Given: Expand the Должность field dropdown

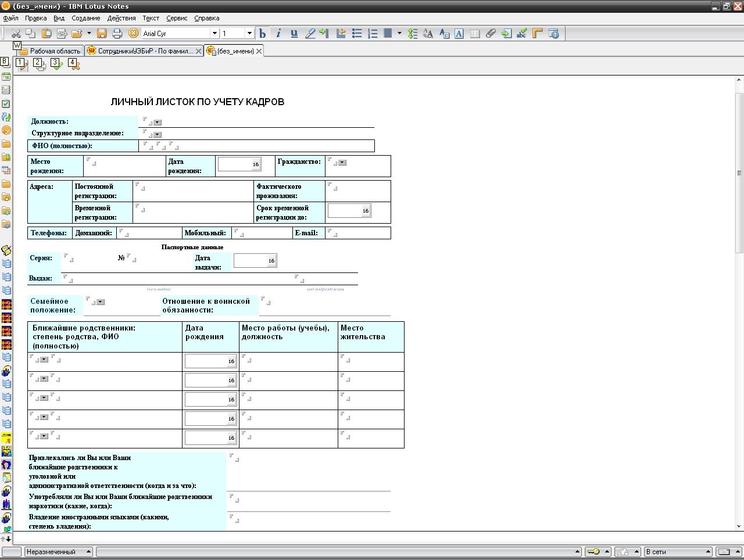Looking at the screenshot, I should point(158,123).
